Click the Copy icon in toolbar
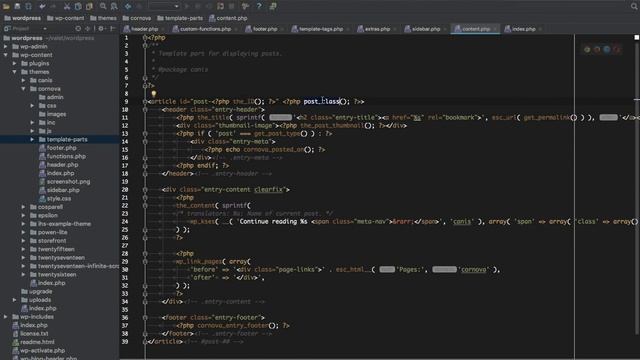 (x=78, y=6)
